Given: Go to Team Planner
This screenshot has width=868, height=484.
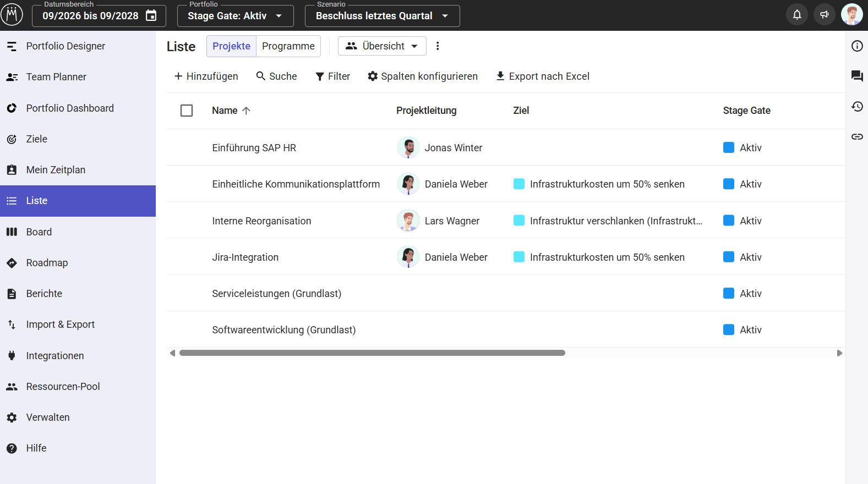Looking at the screenshot, I should [x=78, y=77].
